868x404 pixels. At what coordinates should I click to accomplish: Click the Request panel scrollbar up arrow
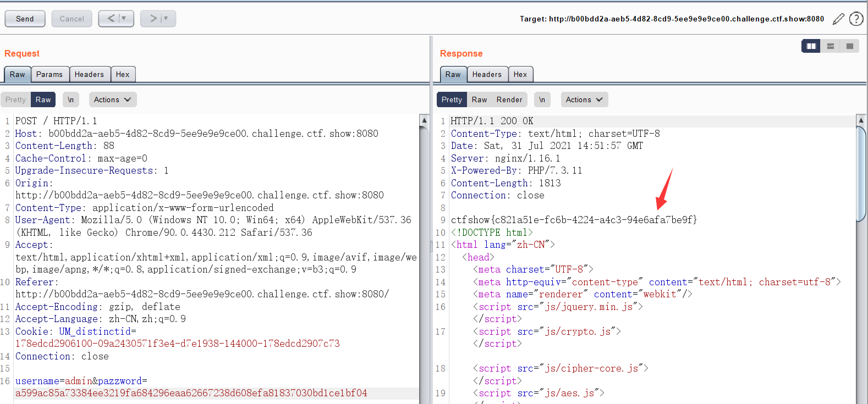coord(424,120)
